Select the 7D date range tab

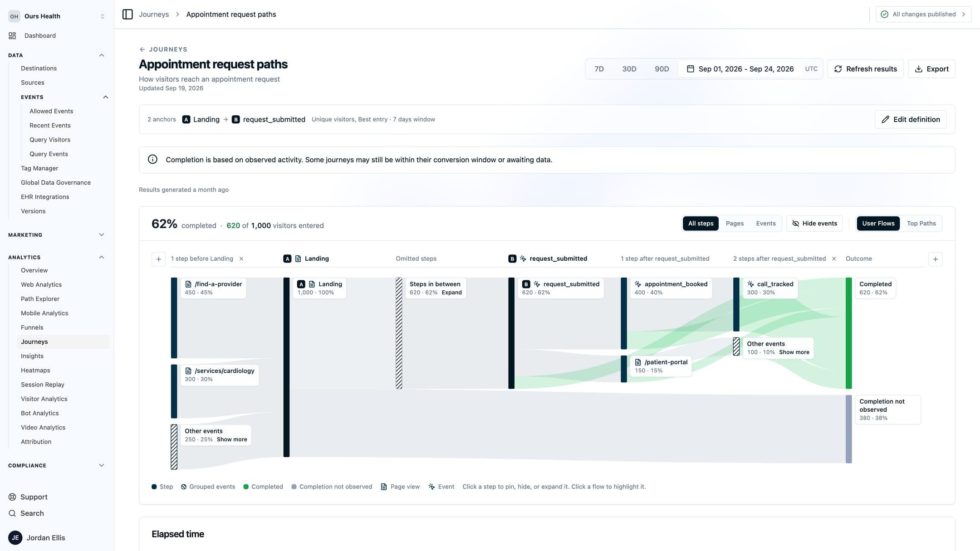pyautogui.click(x=599, y=69)
